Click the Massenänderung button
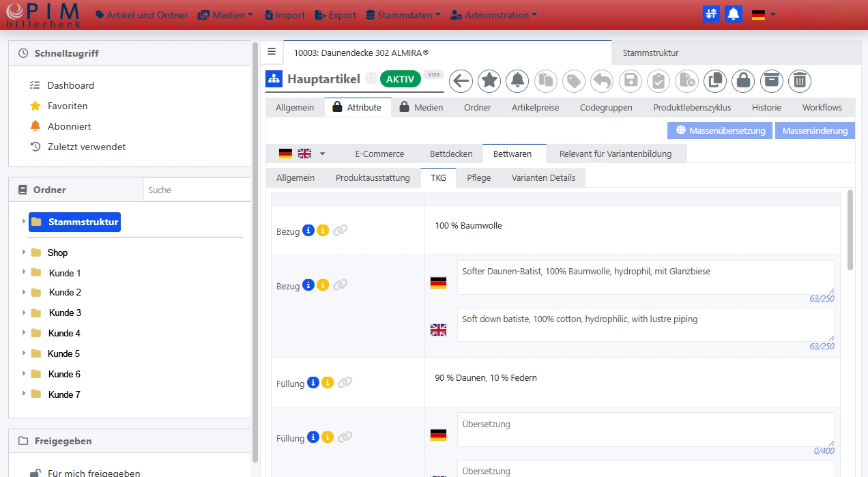 (x=815, y=130)
